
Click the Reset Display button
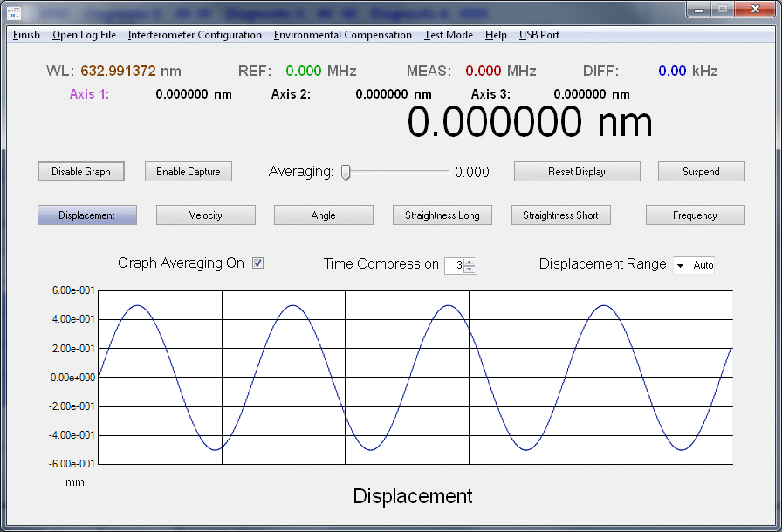click(x=577, y=172)
